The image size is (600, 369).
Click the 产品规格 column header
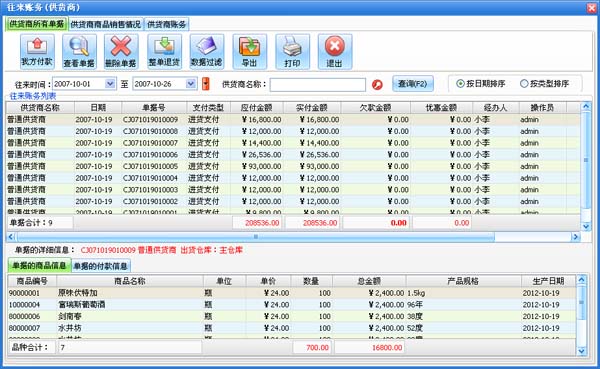click(x=463, y=281)
